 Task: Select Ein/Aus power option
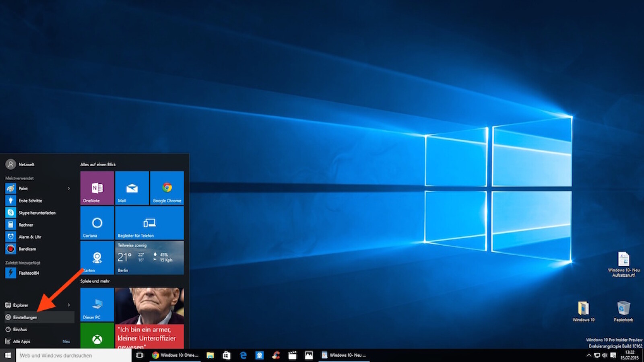(x=20, y=329)
